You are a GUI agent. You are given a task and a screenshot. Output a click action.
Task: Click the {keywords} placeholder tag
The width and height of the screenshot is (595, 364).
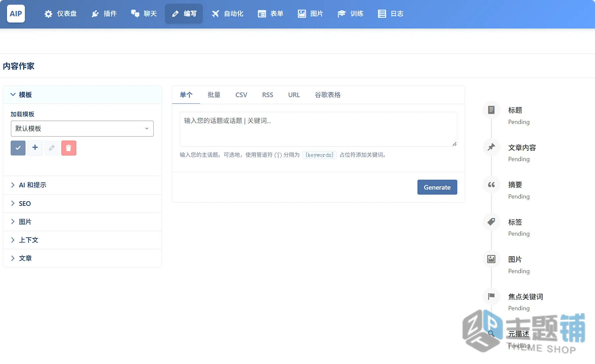pos(320,155)
